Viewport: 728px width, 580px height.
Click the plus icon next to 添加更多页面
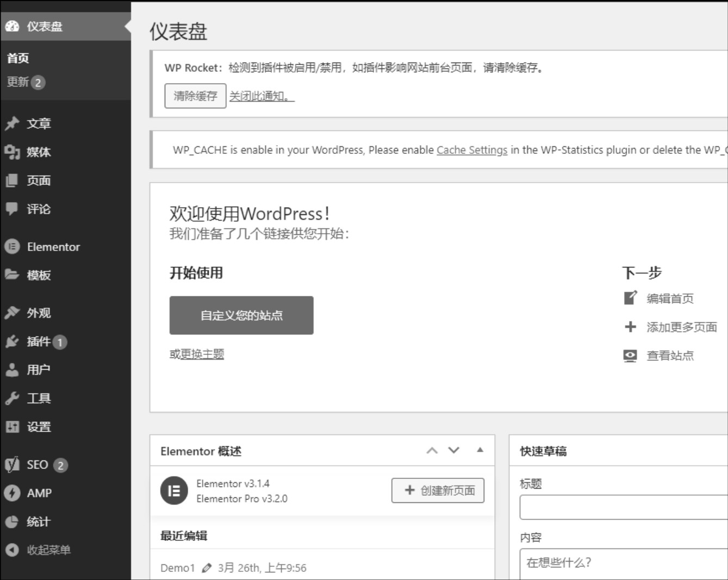click(x=630, y=327)
